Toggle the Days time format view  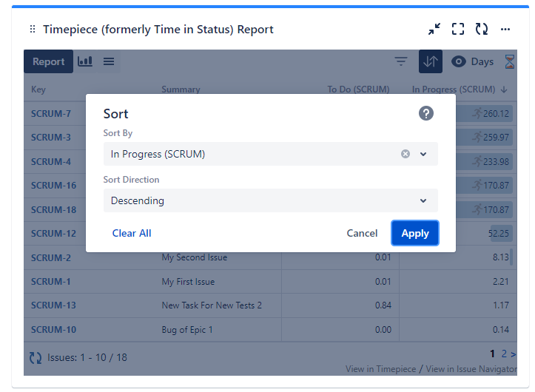click(473, 61)
